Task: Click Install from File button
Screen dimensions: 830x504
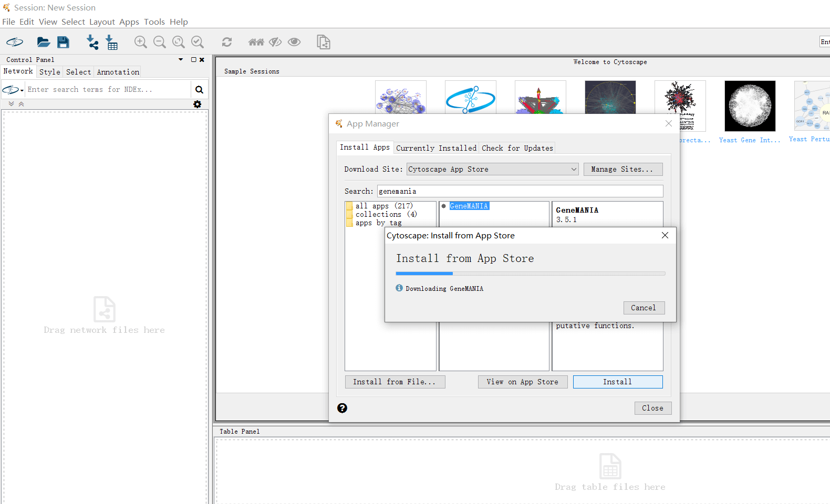Action: 395,382
